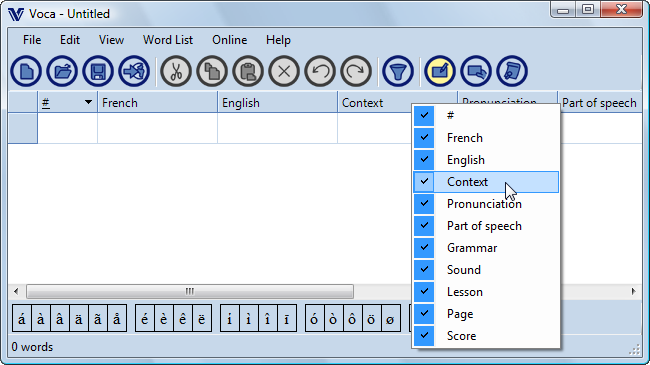Insert the ã character button
650x365 pixels.
pyautogui.click(x=98, y=318)
